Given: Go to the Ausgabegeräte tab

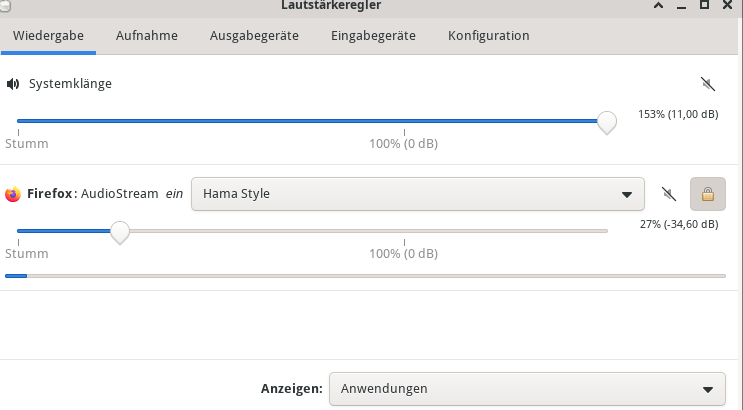Looking at the screenshot, I should (254, 36).
